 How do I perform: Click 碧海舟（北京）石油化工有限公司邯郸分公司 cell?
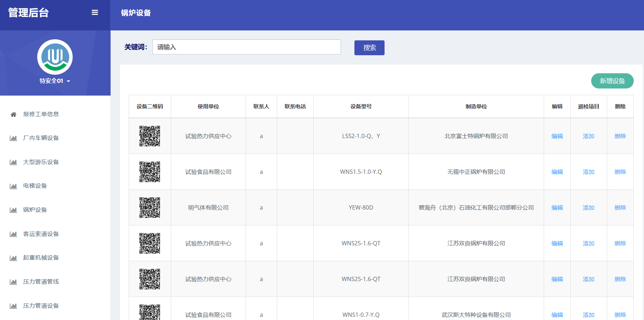point(476,207)
